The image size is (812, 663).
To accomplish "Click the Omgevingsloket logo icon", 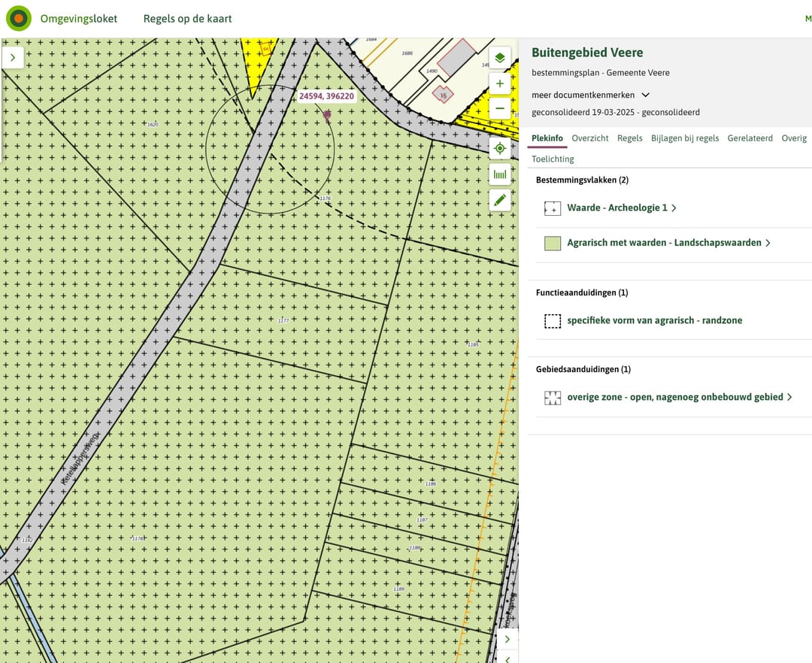I will tap(19, 19).
